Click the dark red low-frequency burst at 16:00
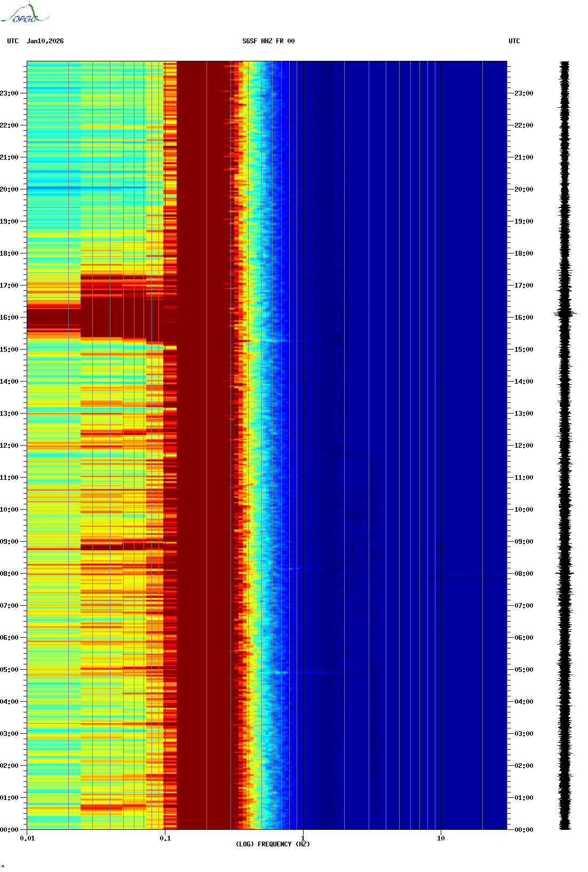 click(x=53, y=319)
